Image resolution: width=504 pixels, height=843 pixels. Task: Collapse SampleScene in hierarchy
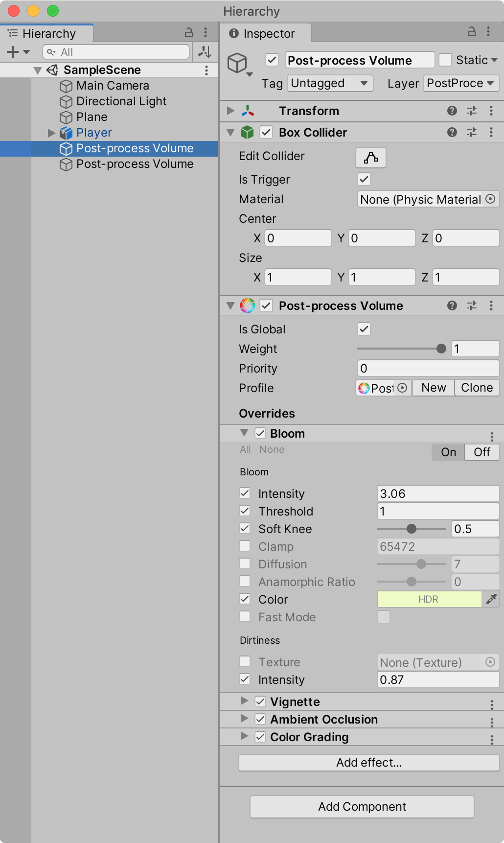click(38, 70)
